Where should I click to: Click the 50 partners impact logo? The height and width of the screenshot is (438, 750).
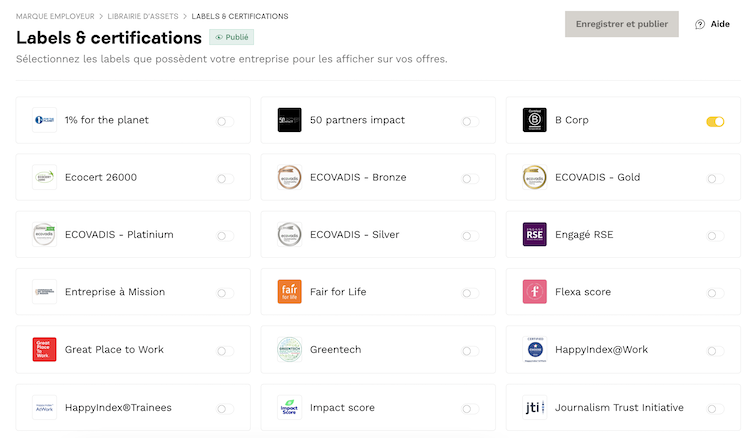click(x=289, y=120)
